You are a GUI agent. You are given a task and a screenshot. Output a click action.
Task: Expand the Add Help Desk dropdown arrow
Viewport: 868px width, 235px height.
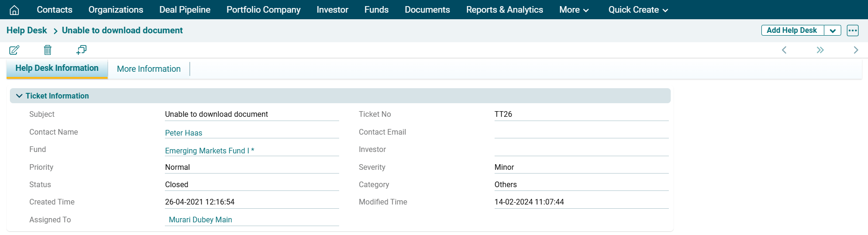point(832,30)
